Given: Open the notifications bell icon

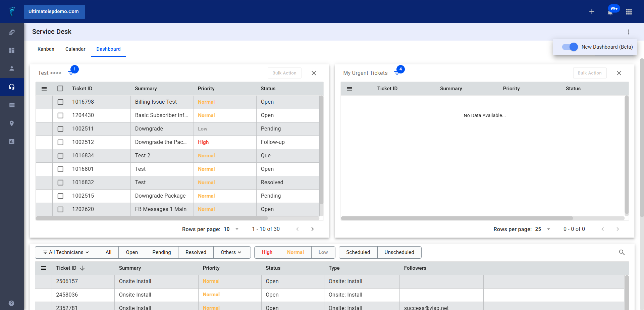Looking at the screenshot, I should (x=610, y=12).
